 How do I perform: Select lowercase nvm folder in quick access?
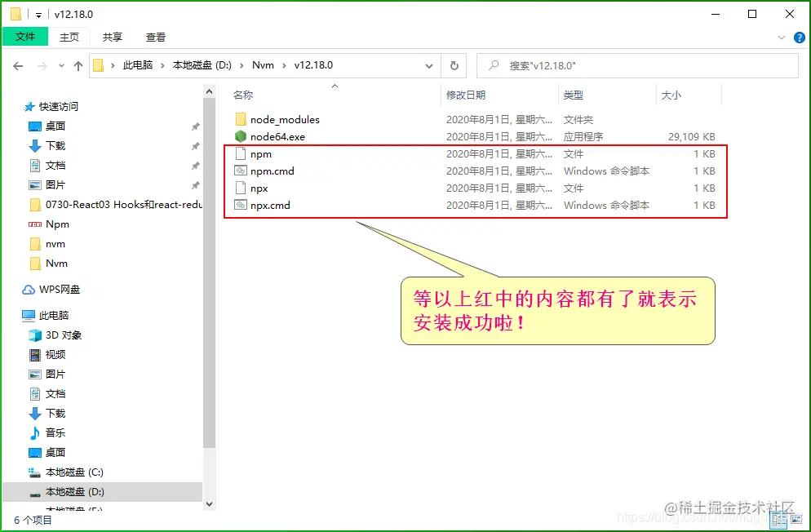click(x=47, y=244)
